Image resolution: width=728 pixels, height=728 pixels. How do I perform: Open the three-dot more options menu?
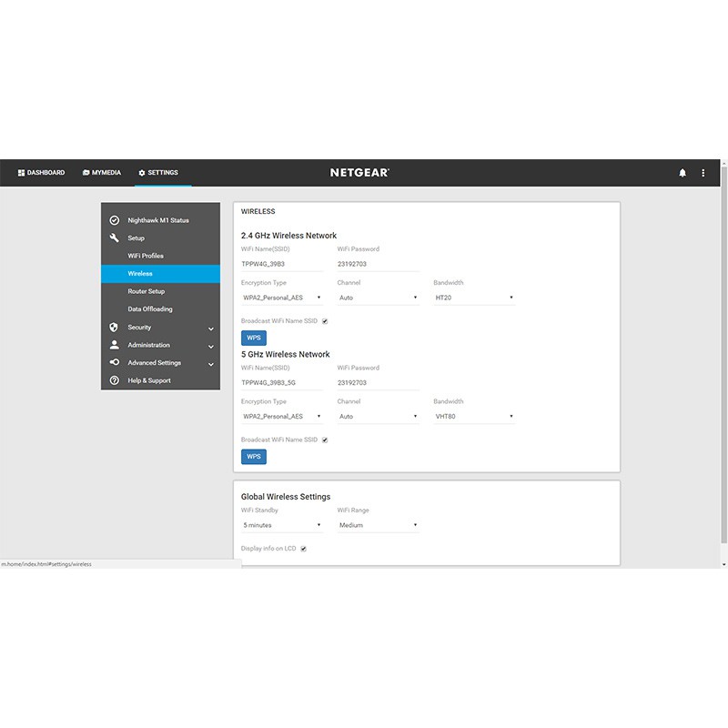pos(703,173)
